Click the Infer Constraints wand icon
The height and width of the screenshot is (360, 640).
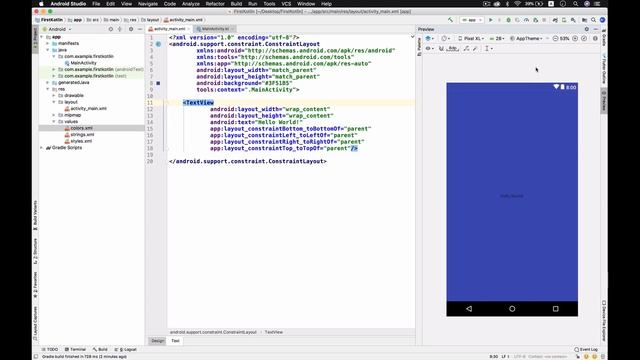(x=475, y=49)
